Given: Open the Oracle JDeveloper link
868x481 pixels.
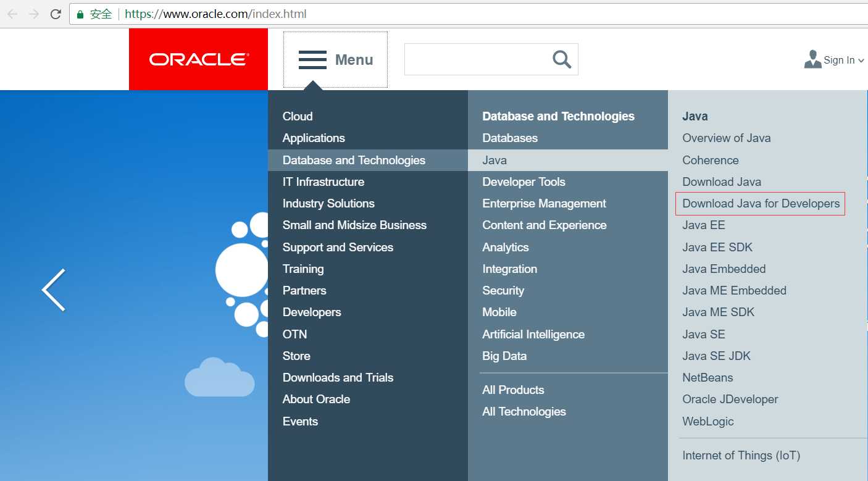Looking at the screenshot, I should point(730,399).
